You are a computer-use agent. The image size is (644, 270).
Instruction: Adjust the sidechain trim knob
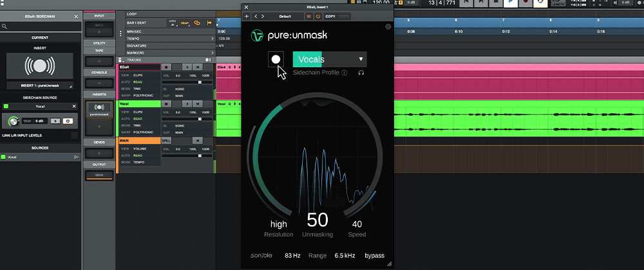pos(14,122)
